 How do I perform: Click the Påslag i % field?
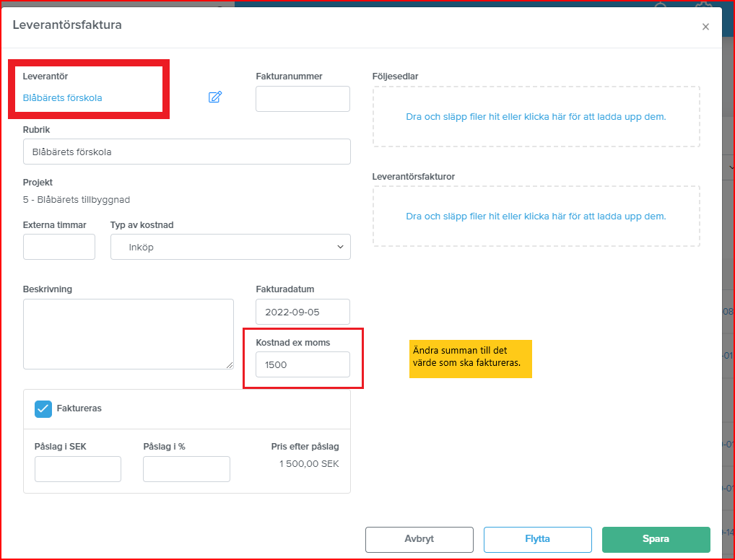click(186, 469)
